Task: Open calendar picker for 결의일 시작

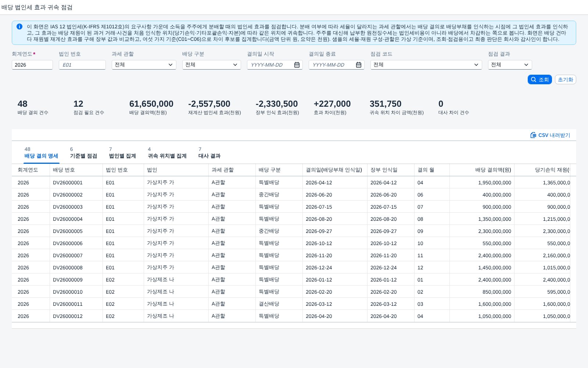Action: click(297, 65)
